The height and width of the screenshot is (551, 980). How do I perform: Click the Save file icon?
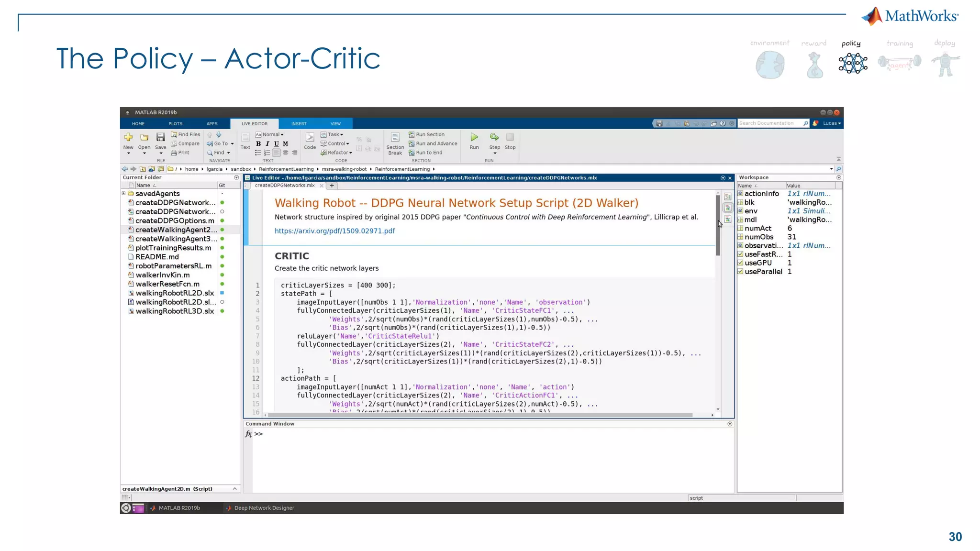click(x=160, y=138)
